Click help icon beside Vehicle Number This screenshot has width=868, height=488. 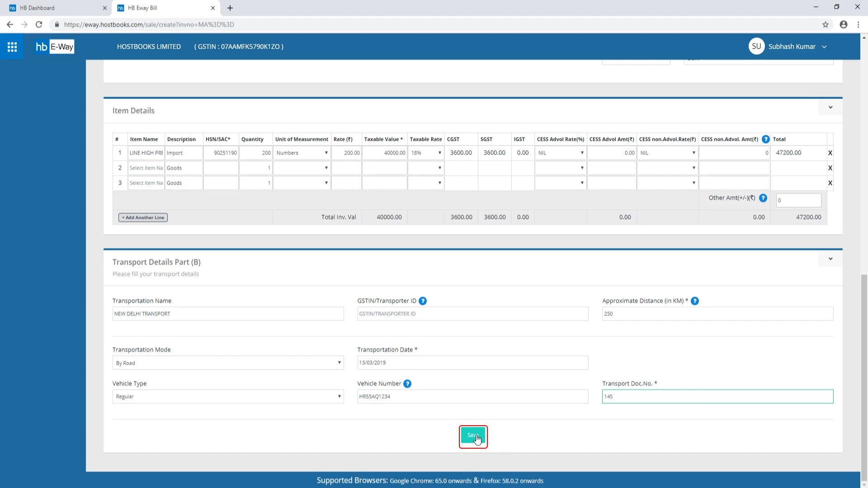tap(407, 384)
